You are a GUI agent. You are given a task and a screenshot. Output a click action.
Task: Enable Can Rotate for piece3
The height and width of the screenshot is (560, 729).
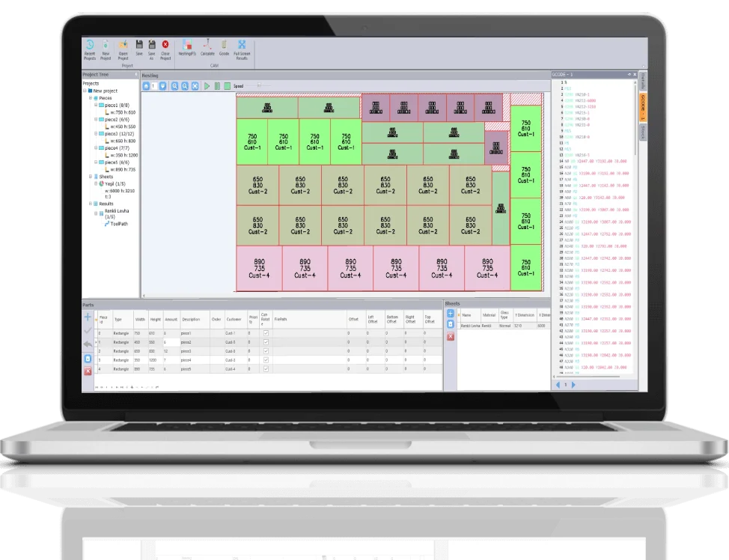click(x=265, y=350)
